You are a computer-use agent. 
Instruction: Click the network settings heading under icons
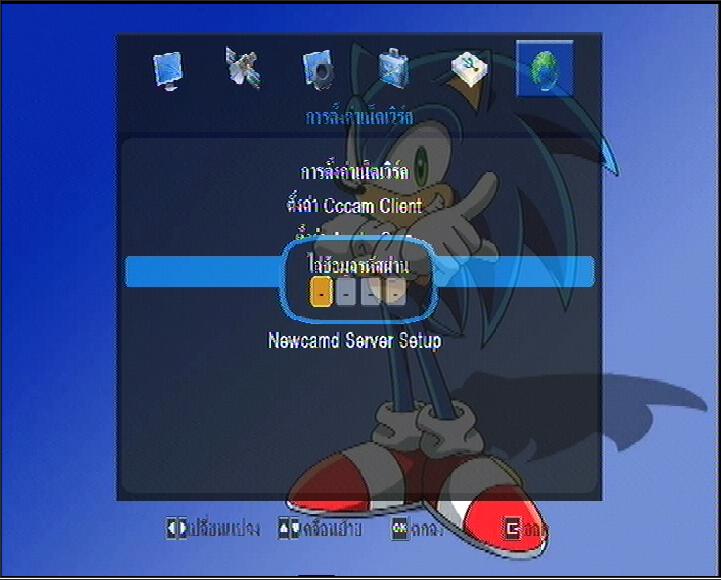tap(359, 117)
